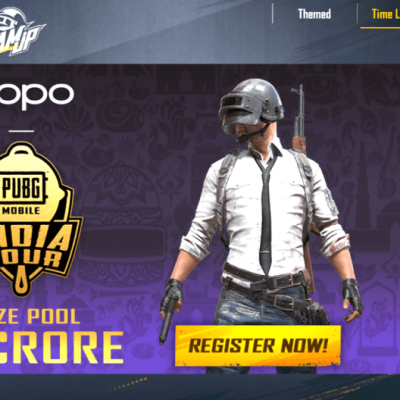Click the CRORE prize amount text

(x=61, y=348)
